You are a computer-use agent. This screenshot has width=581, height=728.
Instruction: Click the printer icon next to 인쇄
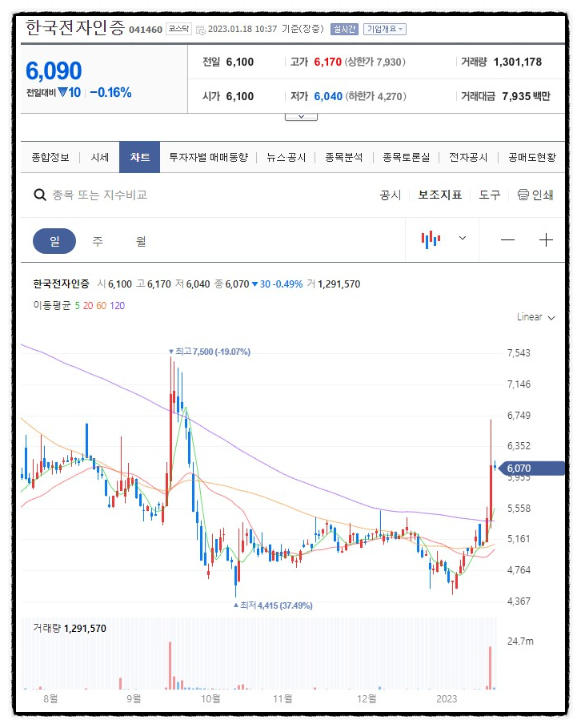click(x=523, y=195)
